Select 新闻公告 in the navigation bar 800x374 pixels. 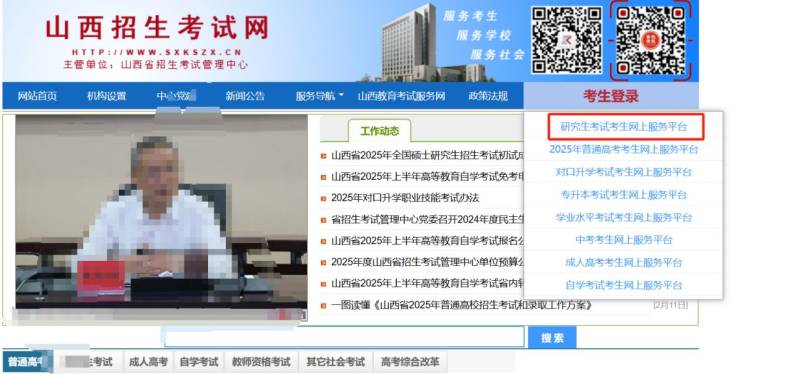tap(245, 96)
